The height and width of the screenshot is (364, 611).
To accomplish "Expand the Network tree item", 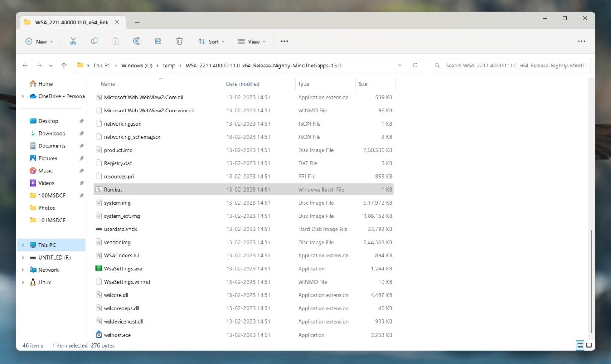I will [22, 270].
